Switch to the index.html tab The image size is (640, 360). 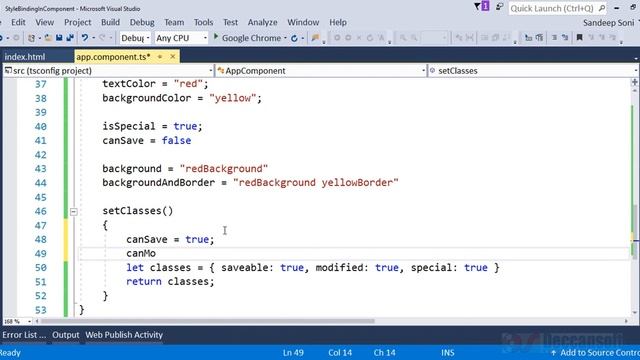[25, 57]
